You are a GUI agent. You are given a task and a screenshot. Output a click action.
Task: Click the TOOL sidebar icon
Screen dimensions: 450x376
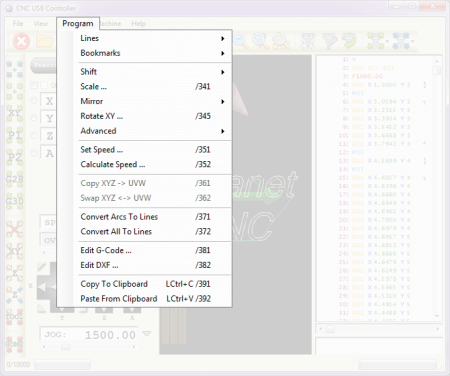click(15, 317)
